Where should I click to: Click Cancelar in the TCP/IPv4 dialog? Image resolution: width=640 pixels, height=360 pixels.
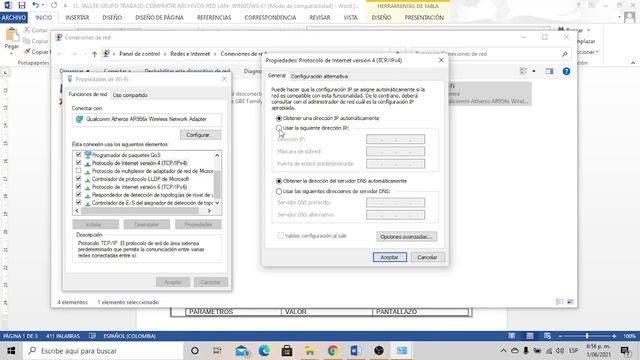(x=427, y=257)
